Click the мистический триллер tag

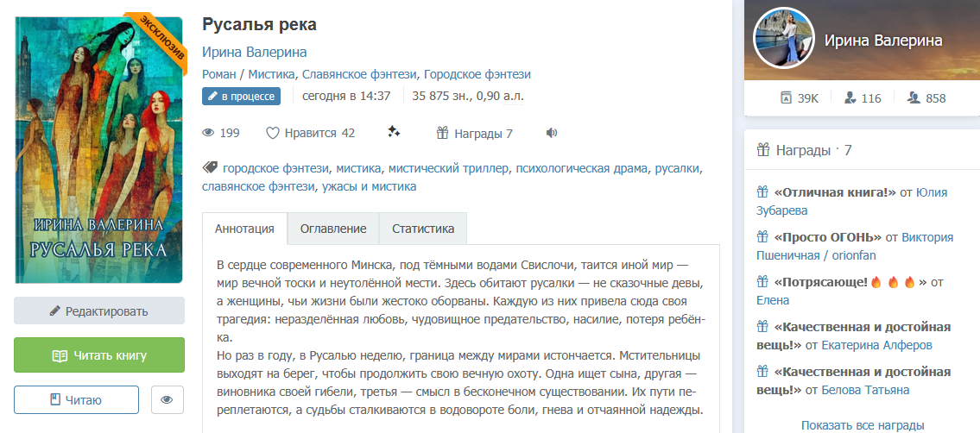[x=448, y=168]
